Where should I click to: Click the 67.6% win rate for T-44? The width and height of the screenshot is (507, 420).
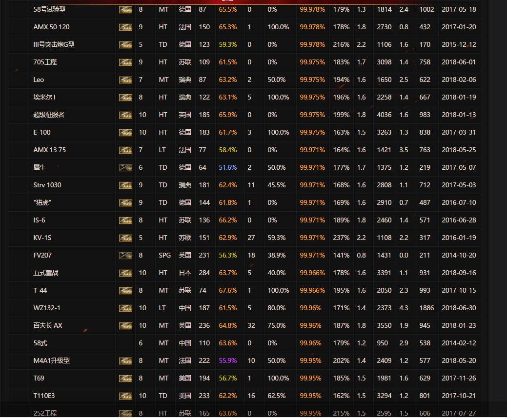click(x=227, y=290)
